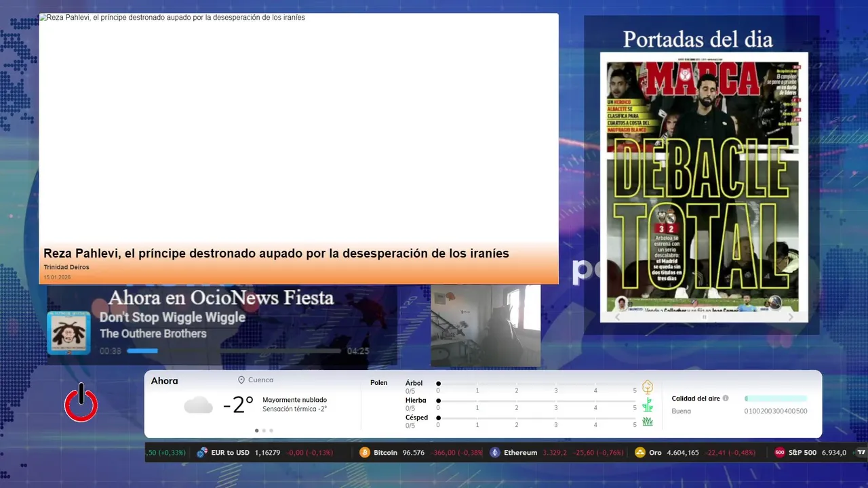Click the Oro price 4.604,165
Viewport: 868px width, 488px height.
coord(683,453)
